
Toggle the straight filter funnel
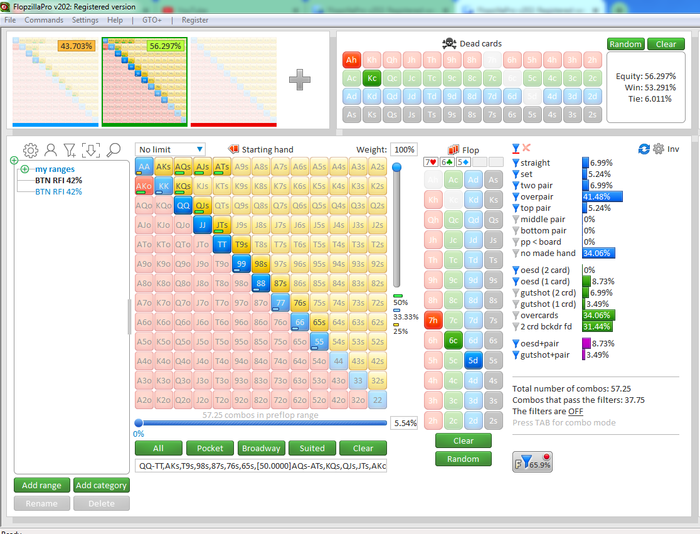coord(516,163)
